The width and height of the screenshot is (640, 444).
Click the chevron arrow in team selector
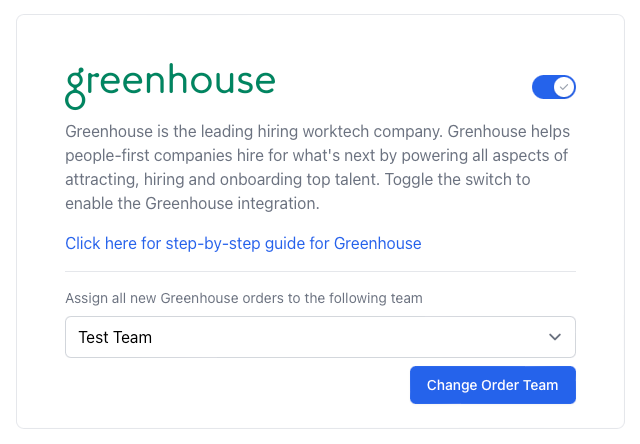click(x=556, y=337)
